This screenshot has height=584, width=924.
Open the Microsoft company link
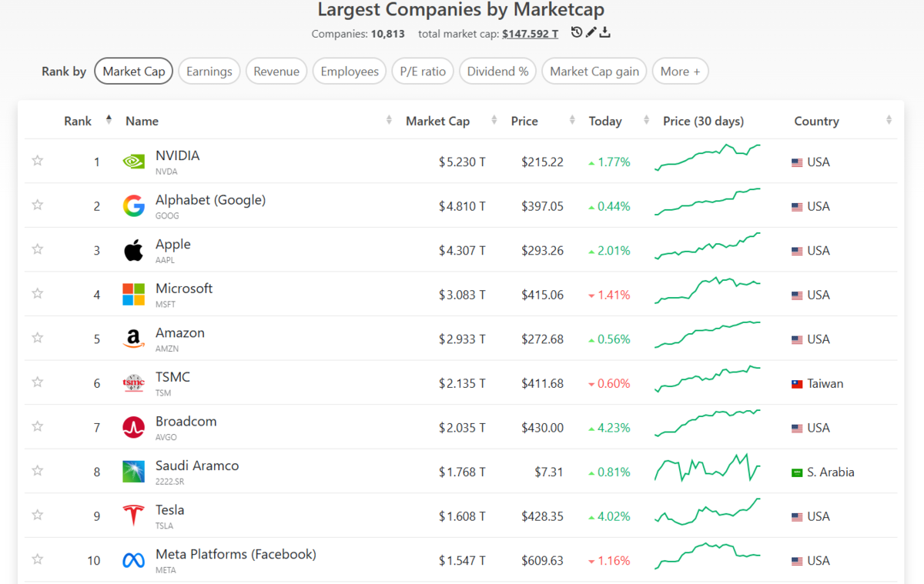(184, 289)
